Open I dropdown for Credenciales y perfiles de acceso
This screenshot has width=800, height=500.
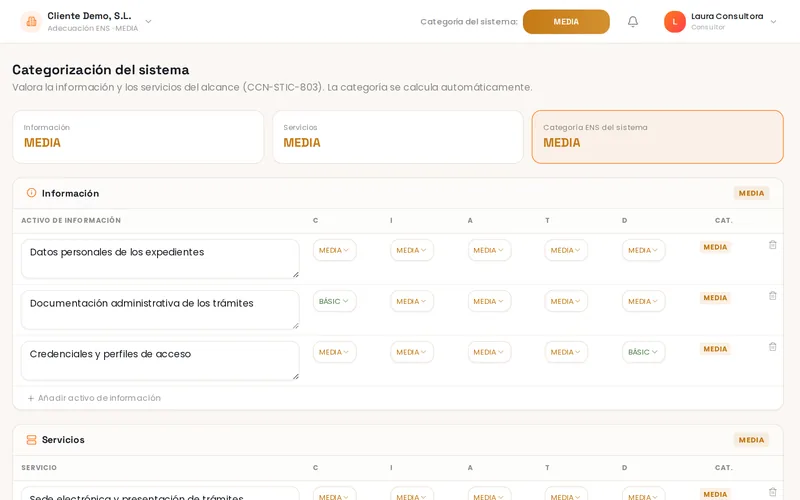[x=412, y=352]
